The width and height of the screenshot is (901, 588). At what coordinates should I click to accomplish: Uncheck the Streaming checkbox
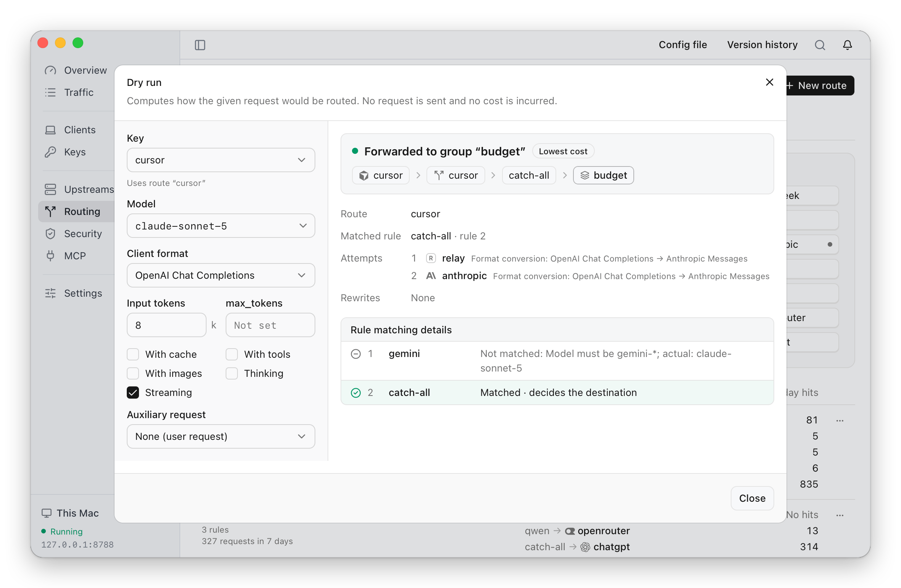point(133,393)
